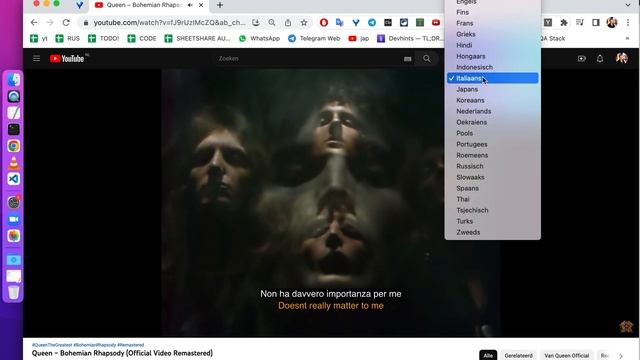Choose Turks from the language list
This screenshot has height=360, width=640.
[x=492, y=221]
